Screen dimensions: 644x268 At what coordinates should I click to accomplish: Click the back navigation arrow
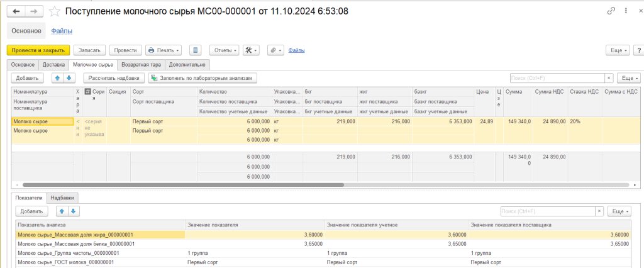click(x=16, y=11)
